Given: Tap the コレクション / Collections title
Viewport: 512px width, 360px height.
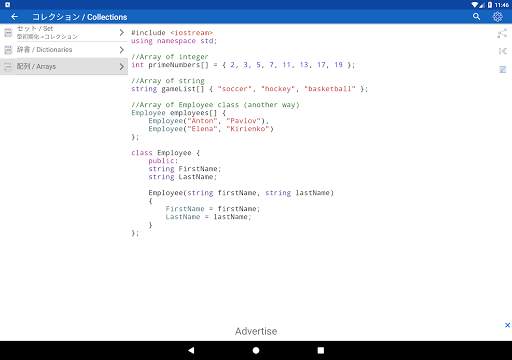Looking at the screenshot, I should pos(80,17).
